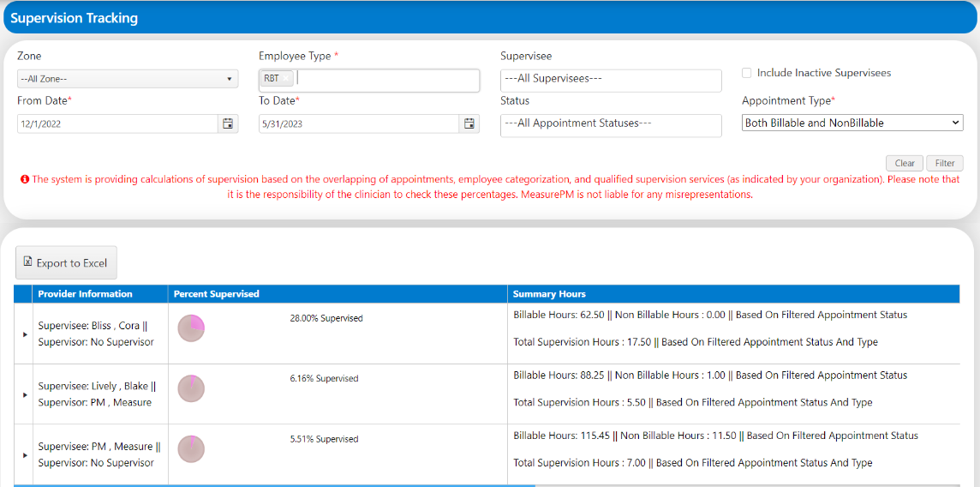Click the Supervisee: Bliss , Cora text

[93, 327]
